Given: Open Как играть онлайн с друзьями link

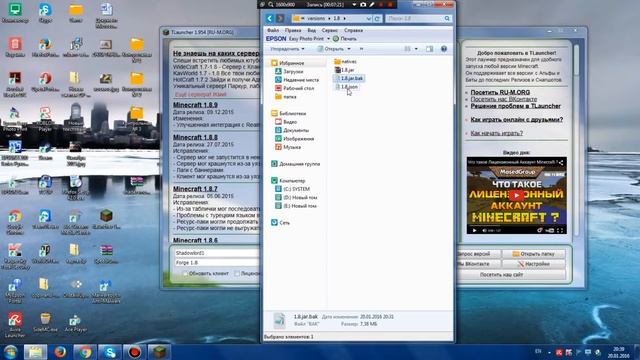Looking at the screenshot, I should coord(516,120).
